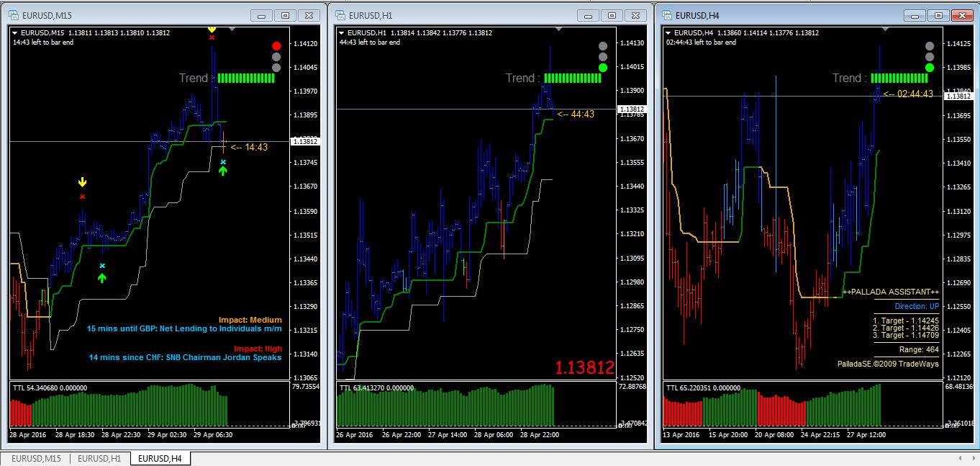Click the green Trend bar on the M15 chart
This screenshot has height=466, width=980.
coord(246,79)
